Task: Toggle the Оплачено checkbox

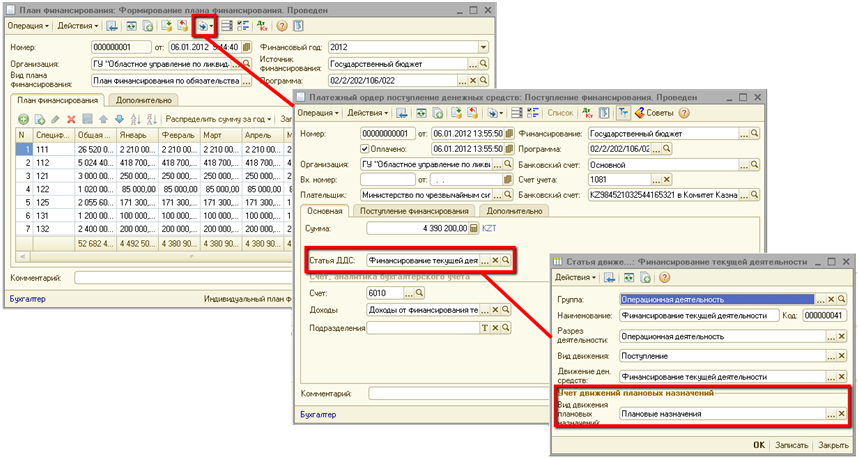Action: pos(364,149)
